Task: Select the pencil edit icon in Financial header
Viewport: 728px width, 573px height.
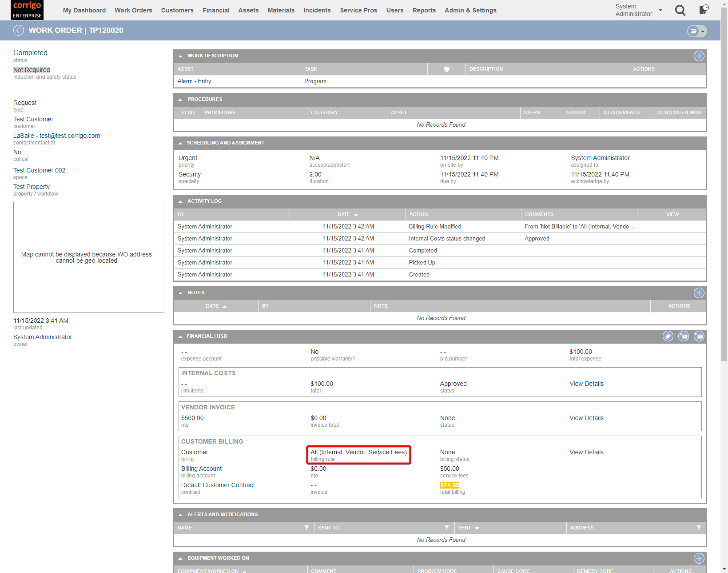Action: click(668, 336)
